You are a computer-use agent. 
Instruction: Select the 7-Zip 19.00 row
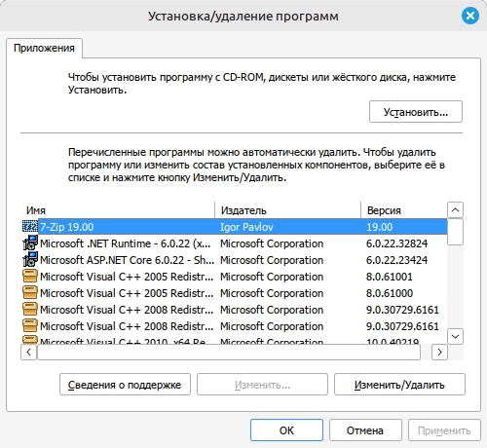coord(235,227)
